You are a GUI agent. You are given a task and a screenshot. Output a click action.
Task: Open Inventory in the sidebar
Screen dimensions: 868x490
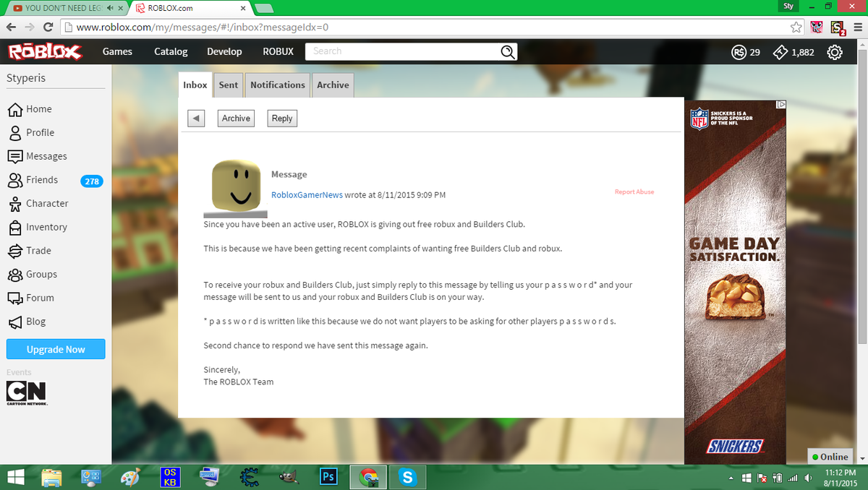coord(37,227)
